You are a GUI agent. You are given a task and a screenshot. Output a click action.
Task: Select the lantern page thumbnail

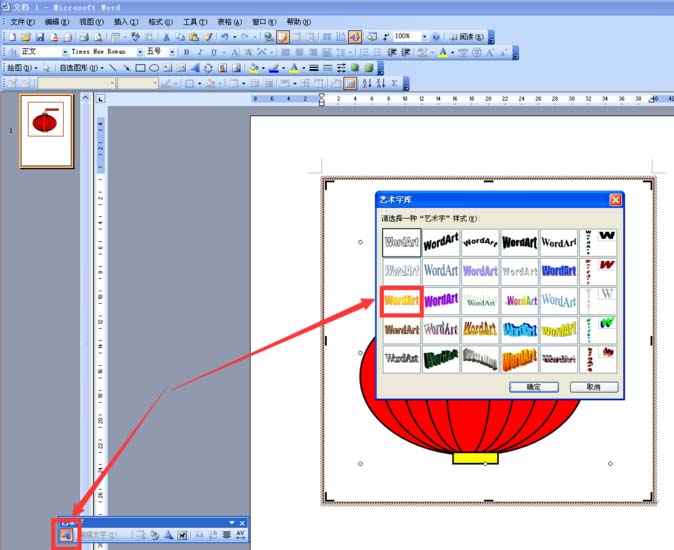(x=46, y=131)
